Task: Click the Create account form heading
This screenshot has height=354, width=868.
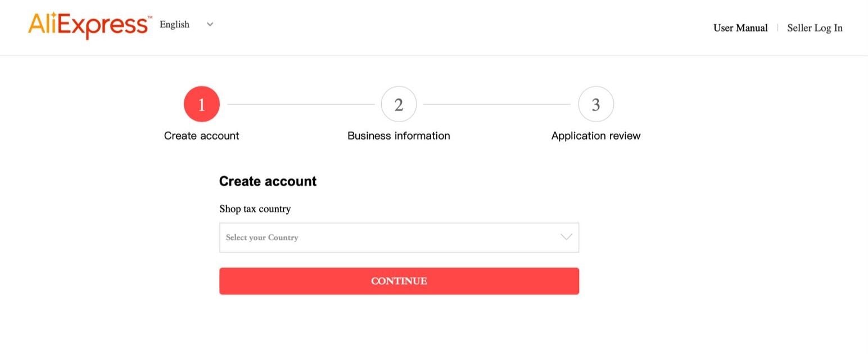Action: point(268,181)
